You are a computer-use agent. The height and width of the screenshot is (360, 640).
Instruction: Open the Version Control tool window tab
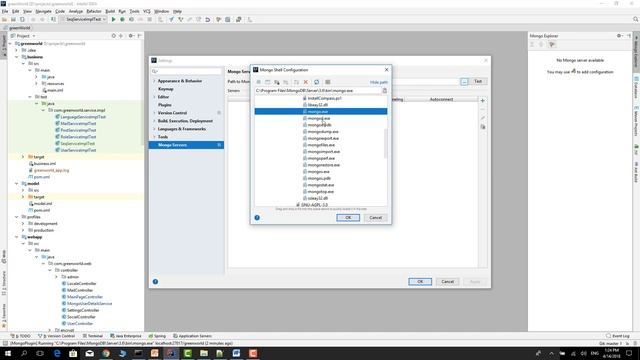pyautogui.click(x=56, y=336)
